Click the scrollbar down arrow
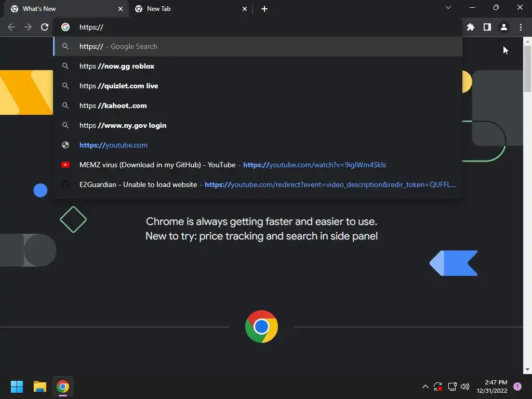 point(527,369)
